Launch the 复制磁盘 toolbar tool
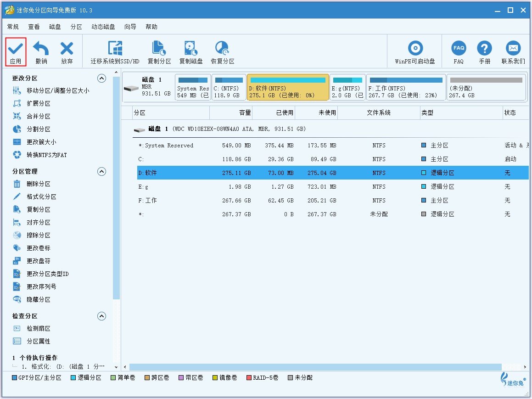 tap(190, 52)
